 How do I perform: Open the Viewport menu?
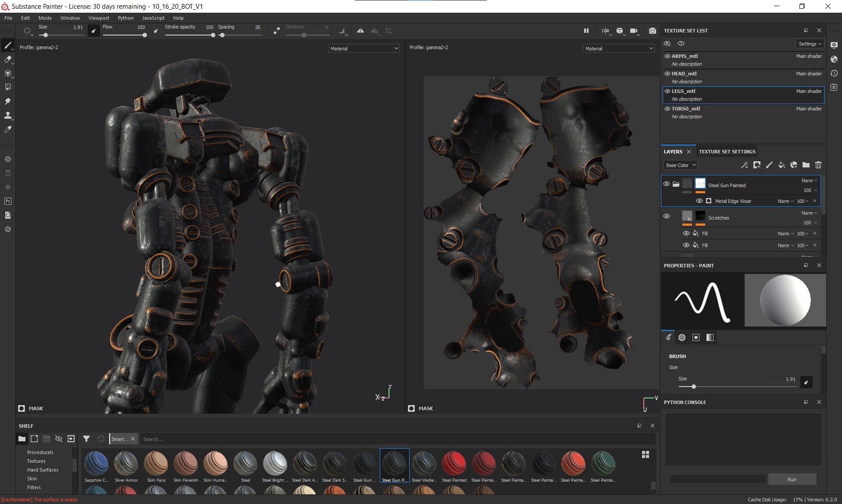(x=99, y=18)
